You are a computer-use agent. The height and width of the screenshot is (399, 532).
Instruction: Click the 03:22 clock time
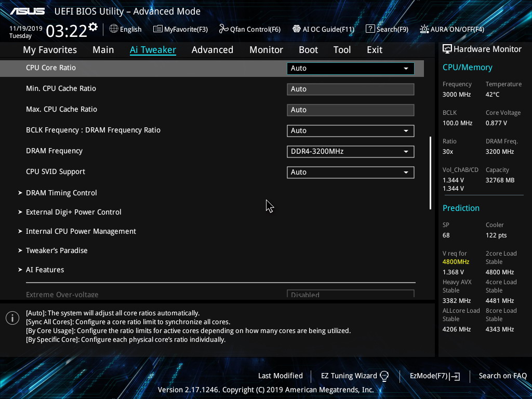66,31
